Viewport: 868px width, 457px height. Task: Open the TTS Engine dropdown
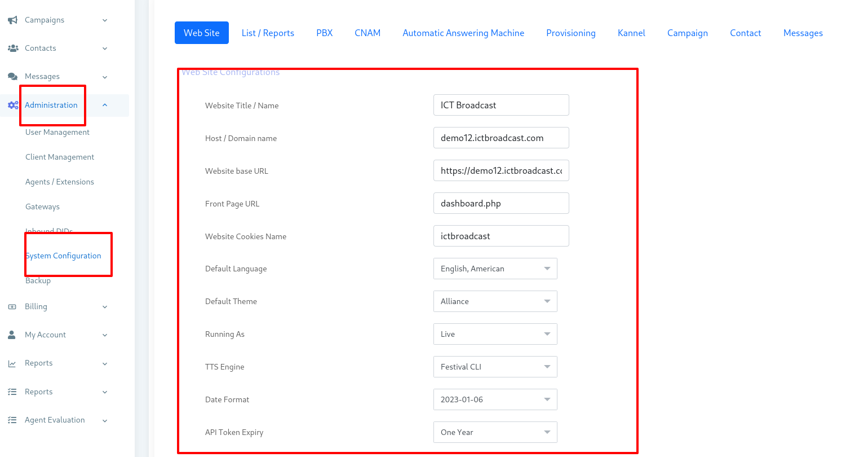(495, 367)
